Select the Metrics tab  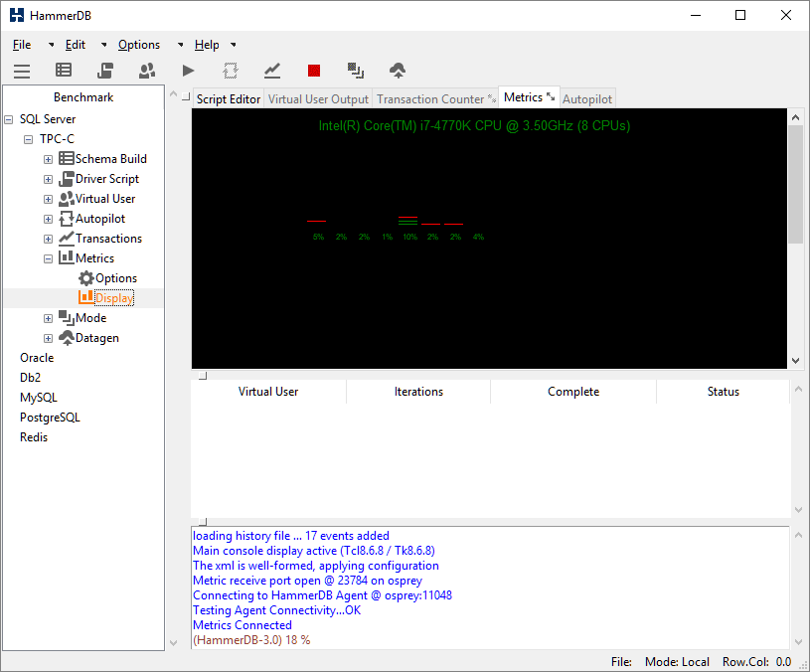[x=523, y=97]
